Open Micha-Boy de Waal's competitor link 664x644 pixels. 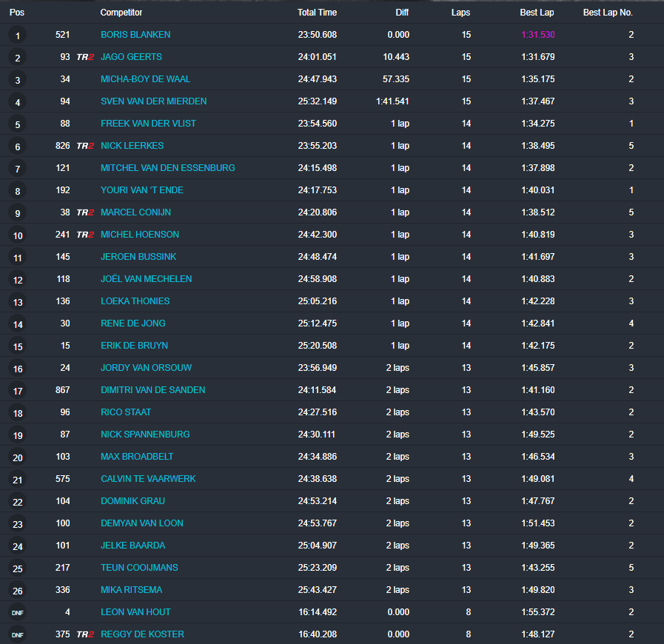tap(141, 79)
